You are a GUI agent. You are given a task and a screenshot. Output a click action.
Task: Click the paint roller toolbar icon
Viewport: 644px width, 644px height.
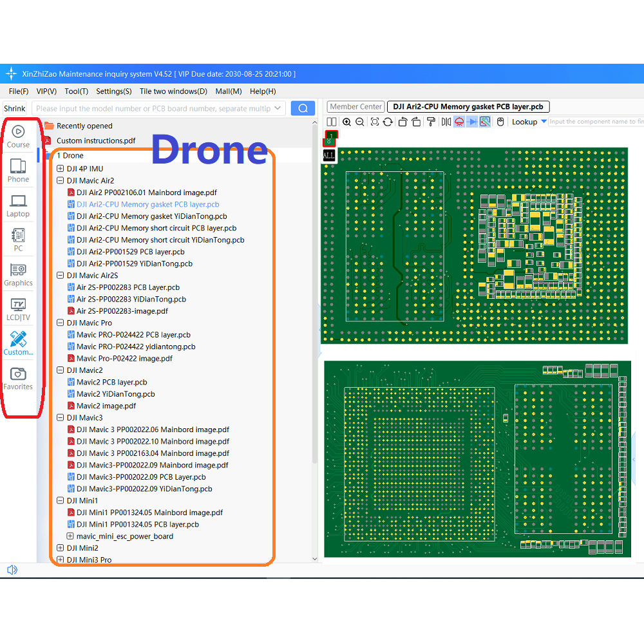[431, 122]
